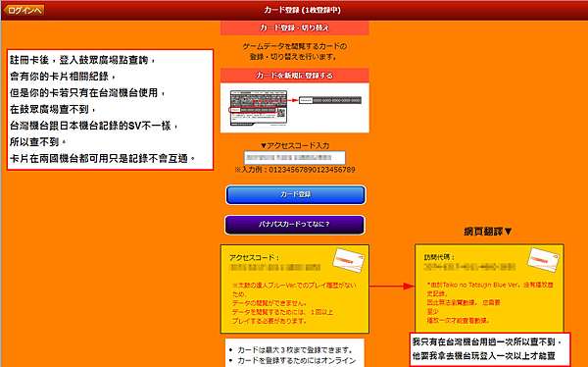The image size is (588, 367).
Task: Click the Banapass card icon beside アクセスコード
Action: [x=348, y=260]
